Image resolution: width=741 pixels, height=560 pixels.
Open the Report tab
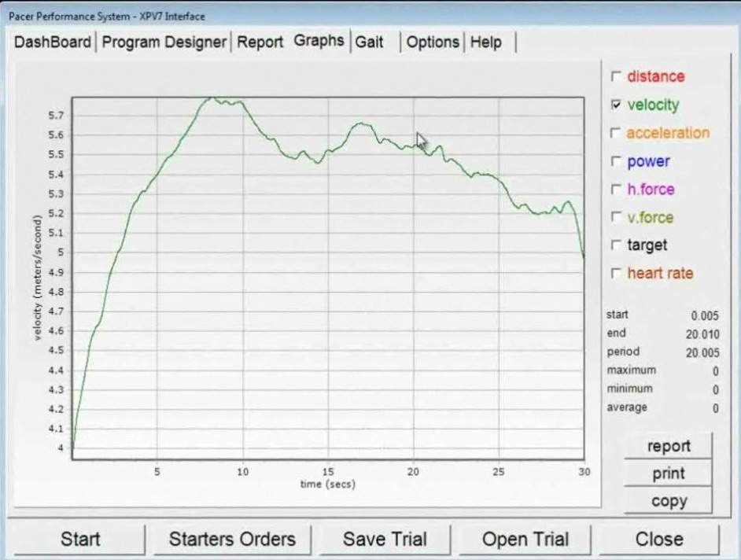pyautogui.click(x=260, y=42)
